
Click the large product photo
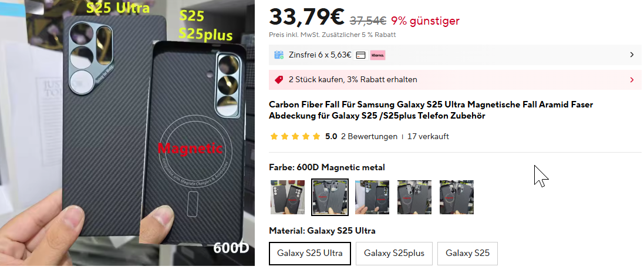click(x=127, y=133)
